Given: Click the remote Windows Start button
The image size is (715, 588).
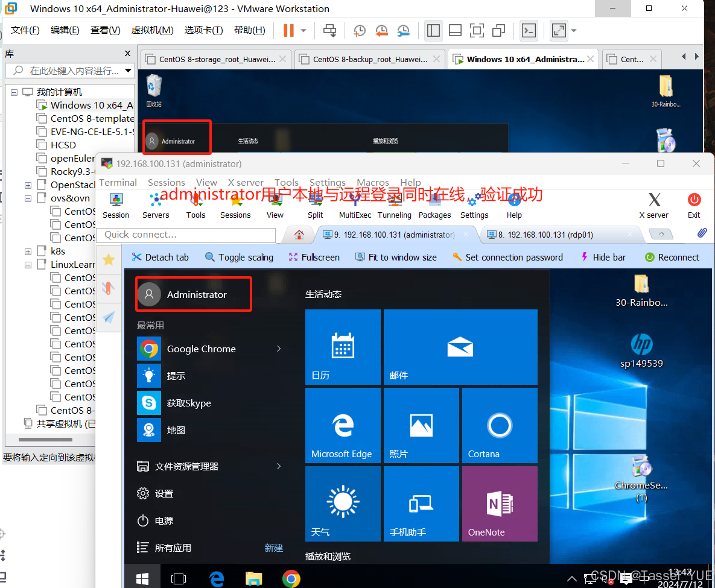Looking at the screenshot, I should pos(142,578).
